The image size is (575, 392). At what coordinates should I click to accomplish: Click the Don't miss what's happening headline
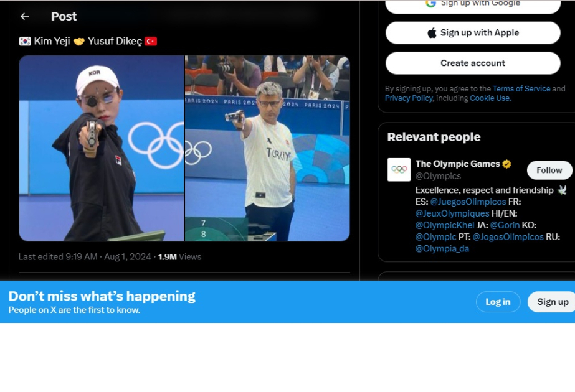click(102, 296)
